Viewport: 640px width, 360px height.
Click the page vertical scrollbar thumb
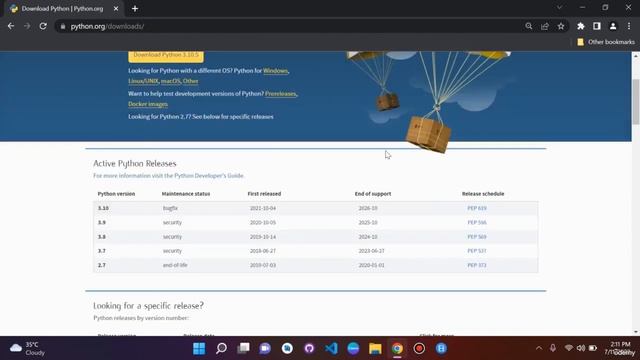pyautogui.click(x=636, y=102)
